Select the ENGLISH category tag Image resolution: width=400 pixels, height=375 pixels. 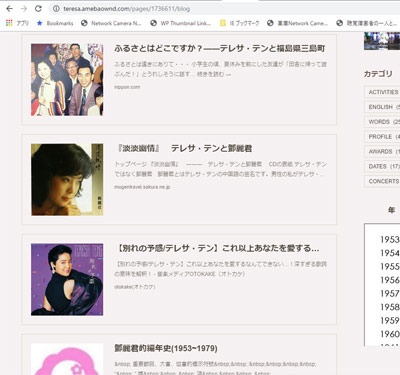(382, 107)
